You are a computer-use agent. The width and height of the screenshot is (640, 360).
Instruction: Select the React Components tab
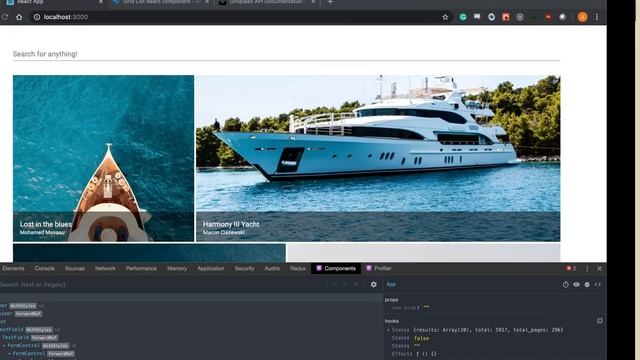pos(336,268)
